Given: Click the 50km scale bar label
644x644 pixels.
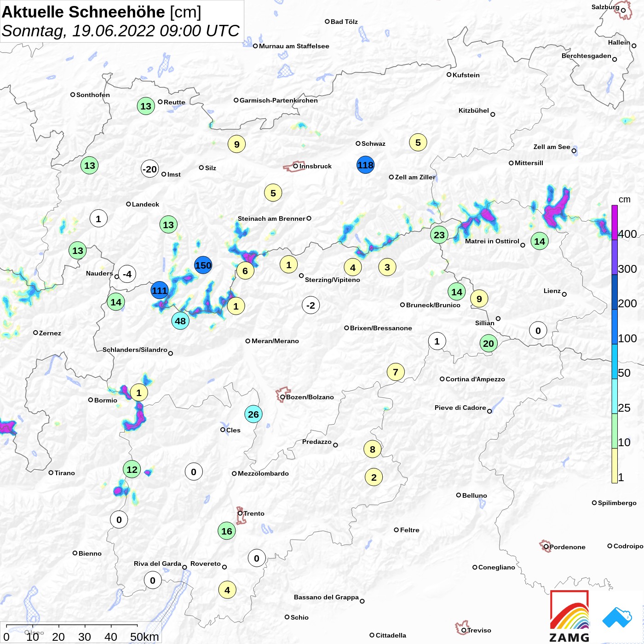Looking at the screenshot, I should pos(144,637).
